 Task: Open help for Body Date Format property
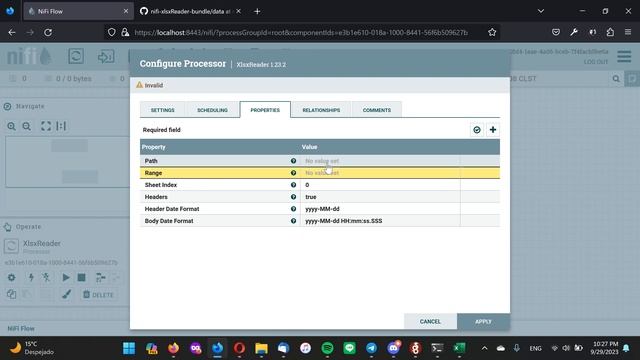coord(293,221)
